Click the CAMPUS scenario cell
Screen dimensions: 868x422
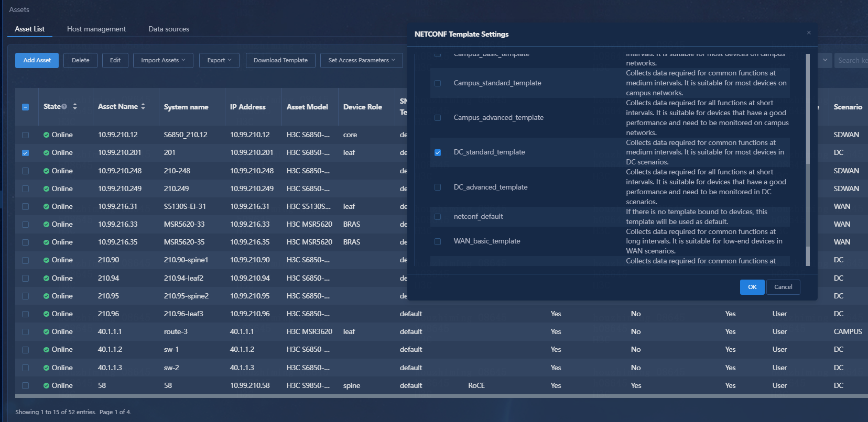[848, 332]
